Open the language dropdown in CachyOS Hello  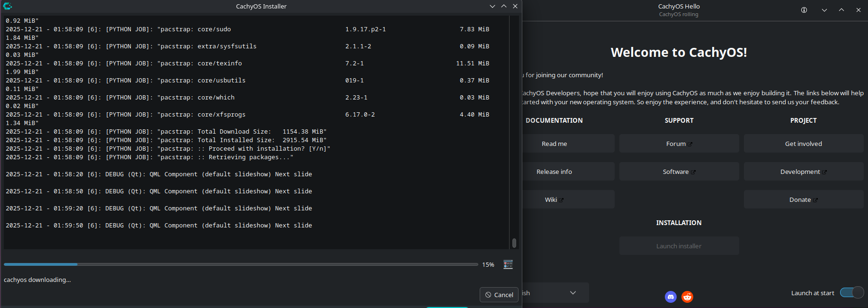(555, 293)
